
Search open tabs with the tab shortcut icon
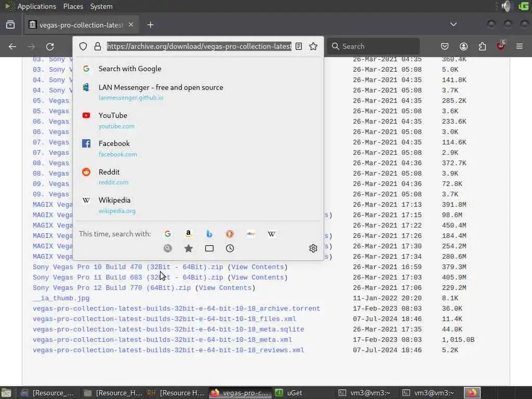[x=209, y=248]
